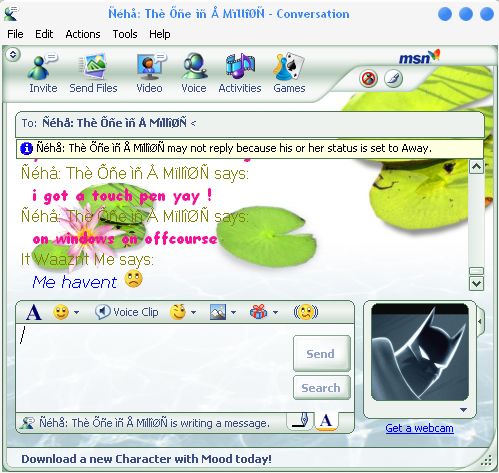The height and width of the screenshot is (473, 499).
Task: Open the display picture options arrow
Action: pyautogui.click(x=463, y=410)
